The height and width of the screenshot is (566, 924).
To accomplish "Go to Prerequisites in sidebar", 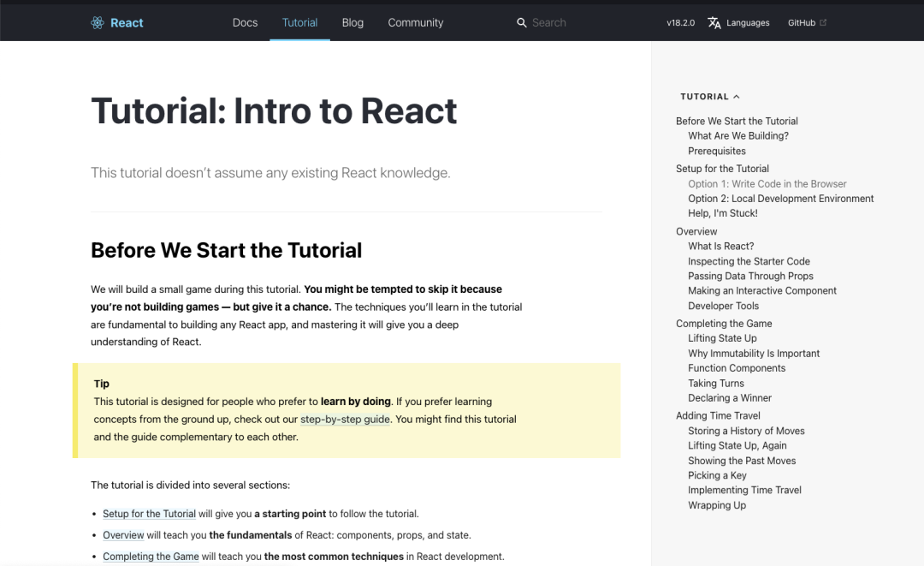I will pos(717,151).
